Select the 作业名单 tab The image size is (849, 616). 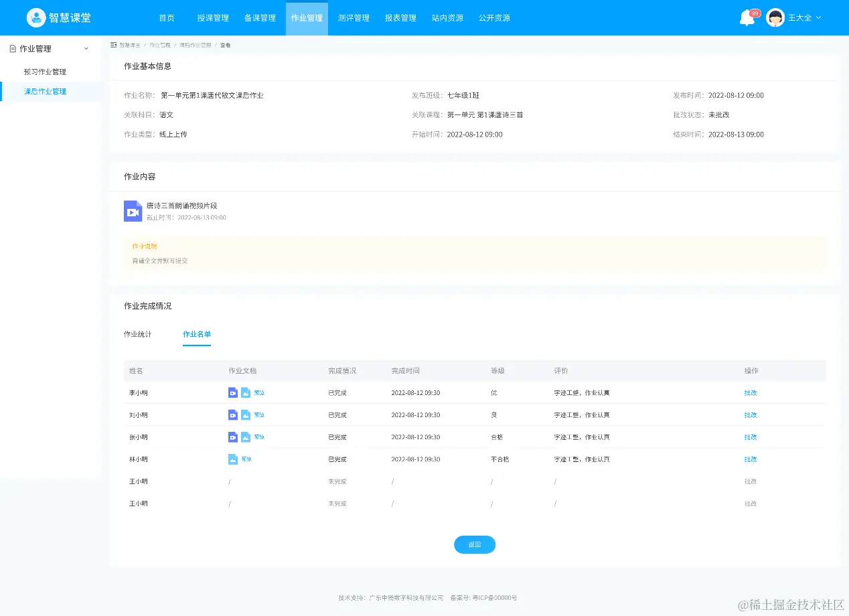(197, 334)
